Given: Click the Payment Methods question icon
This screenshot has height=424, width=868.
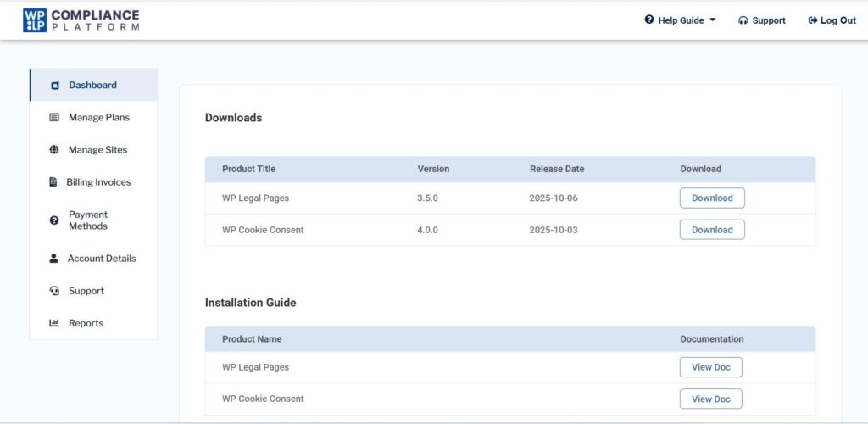Looking at the screenshot, I should click(x=54, y=220).
